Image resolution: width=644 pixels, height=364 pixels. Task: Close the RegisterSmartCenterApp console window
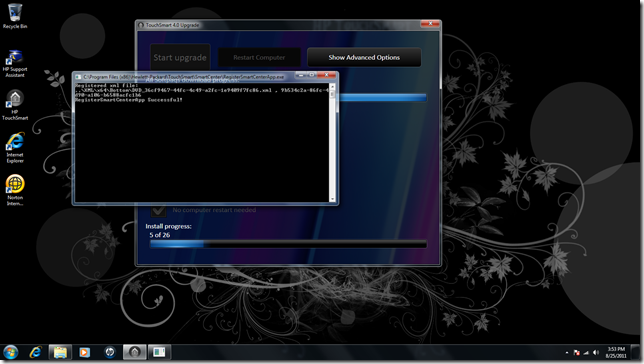coord(327,75)
